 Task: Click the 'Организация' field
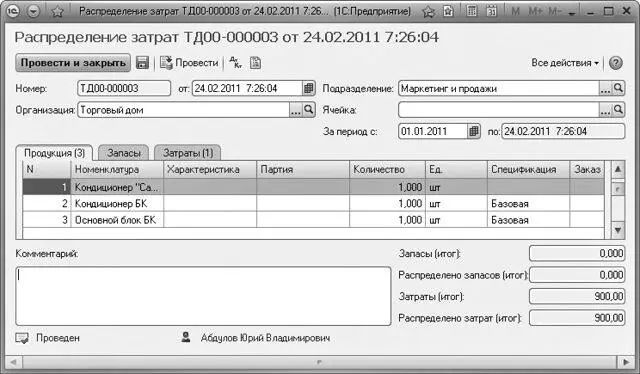point(183,110)
